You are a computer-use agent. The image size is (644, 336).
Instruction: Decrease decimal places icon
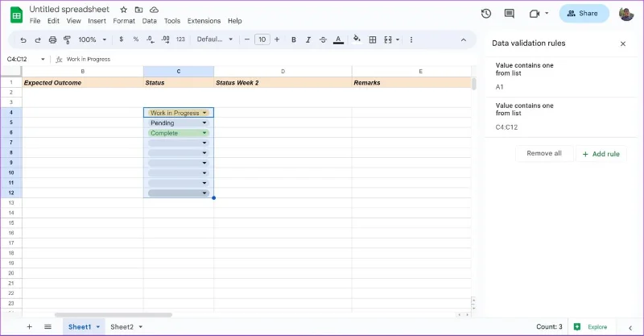tap(151, 39)
